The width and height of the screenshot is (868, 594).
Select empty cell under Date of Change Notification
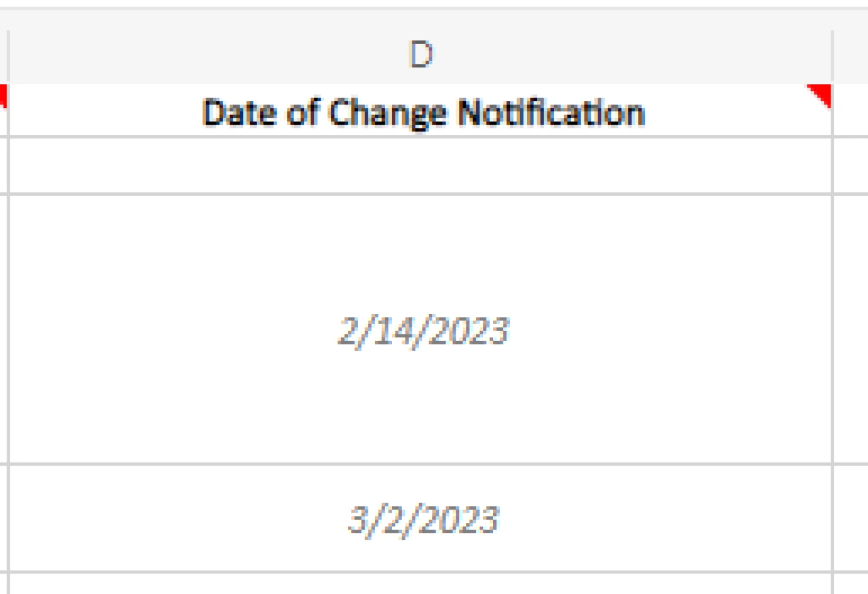422,166
